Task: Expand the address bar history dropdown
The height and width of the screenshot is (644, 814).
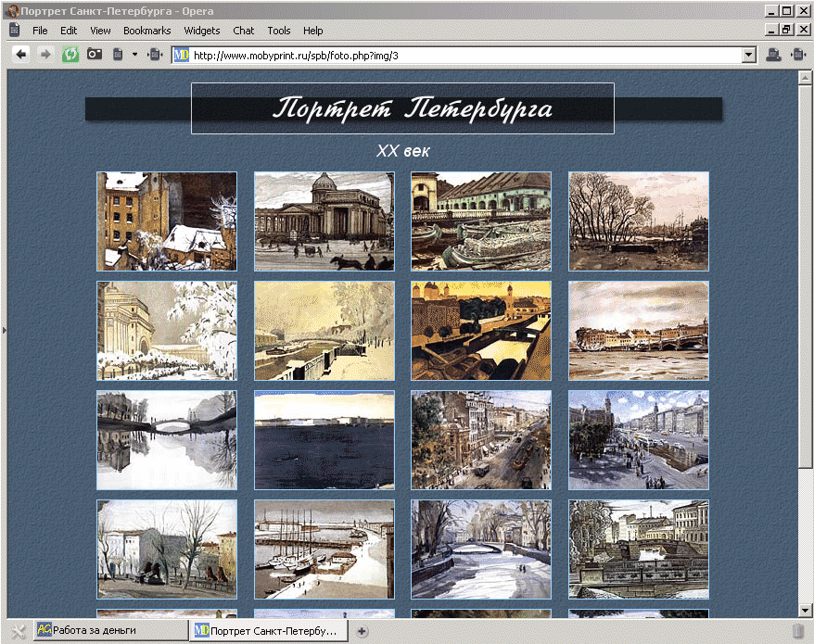Action: click(x=748, y=55)
